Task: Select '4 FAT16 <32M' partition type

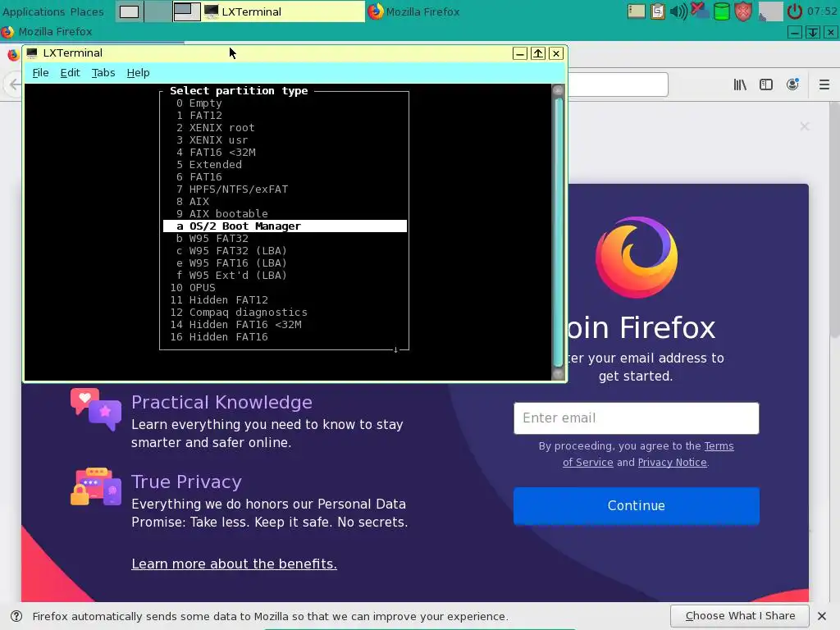Action: [285, 152]
